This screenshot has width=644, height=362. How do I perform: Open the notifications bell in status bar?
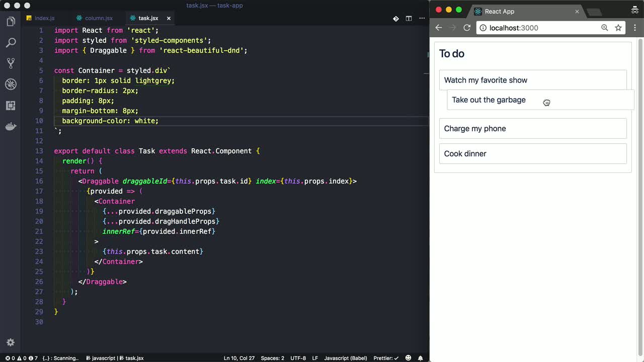[x=420, y=358]
